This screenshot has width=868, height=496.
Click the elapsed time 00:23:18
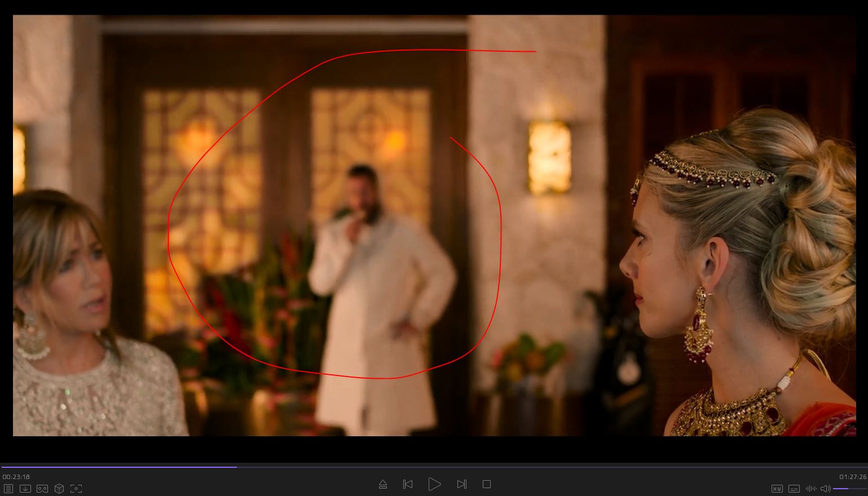16,477
